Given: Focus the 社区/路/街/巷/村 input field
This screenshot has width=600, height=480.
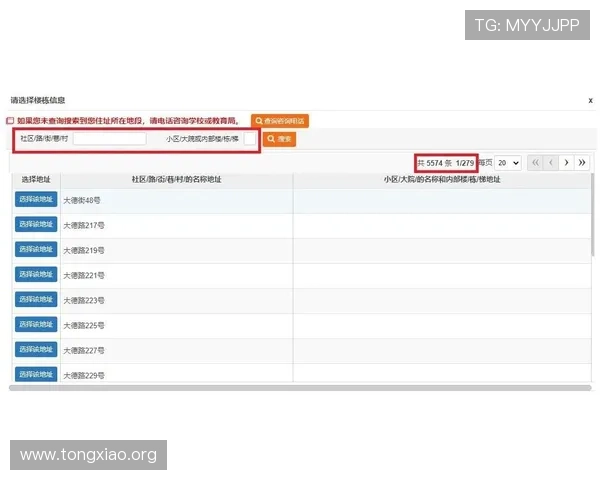Looking at the screenshot, I should point(109,139).
